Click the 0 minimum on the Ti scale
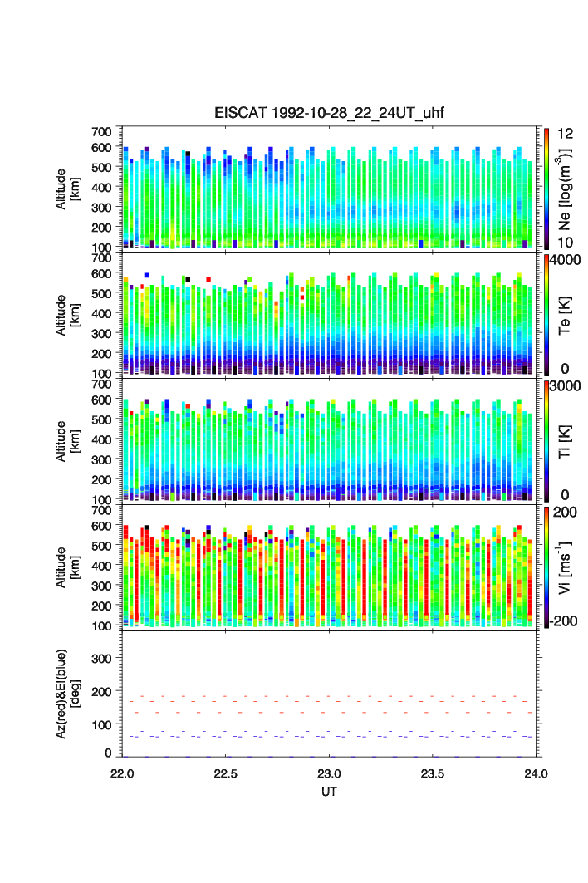Screen dimensions: 588x883 (565, 495)
